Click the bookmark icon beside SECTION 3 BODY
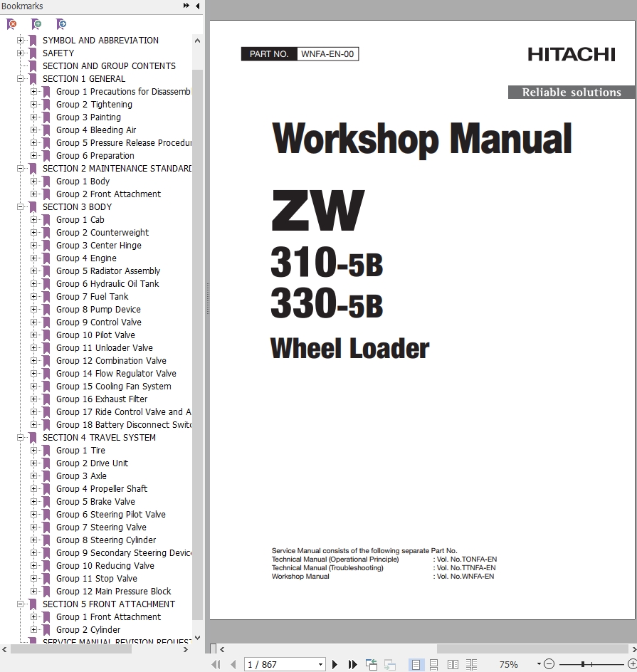 pyautogui.click(x=33, y=207)
